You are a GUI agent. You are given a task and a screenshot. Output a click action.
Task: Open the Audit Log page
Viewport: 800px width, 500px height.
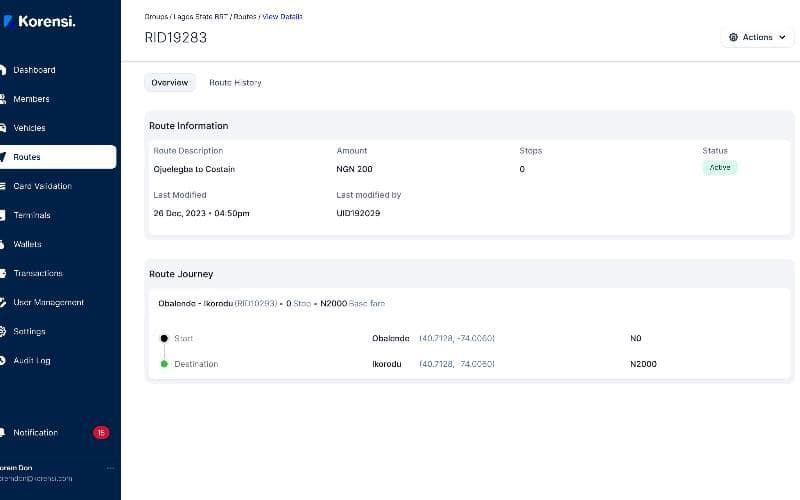click(32, 361)
